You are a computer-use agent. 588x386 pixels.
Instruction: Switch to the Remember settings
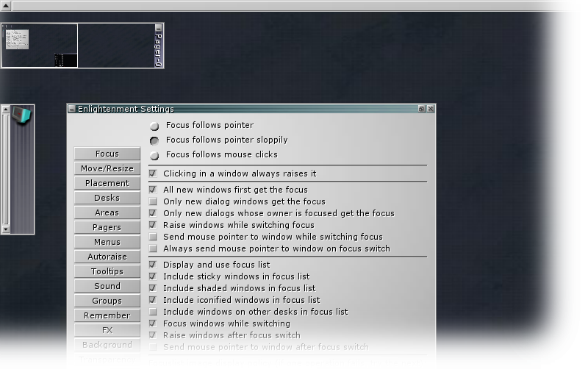coord(107,315)
